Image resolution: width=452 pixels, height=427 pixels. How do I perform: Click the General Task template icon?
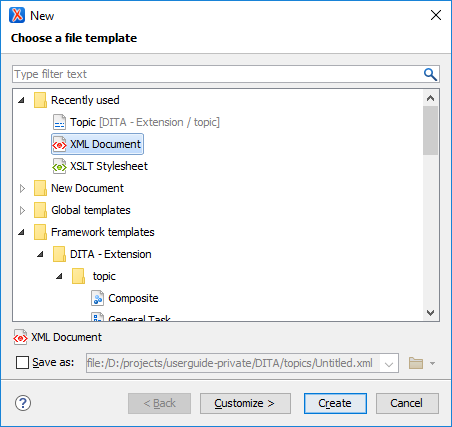(97, 317)
